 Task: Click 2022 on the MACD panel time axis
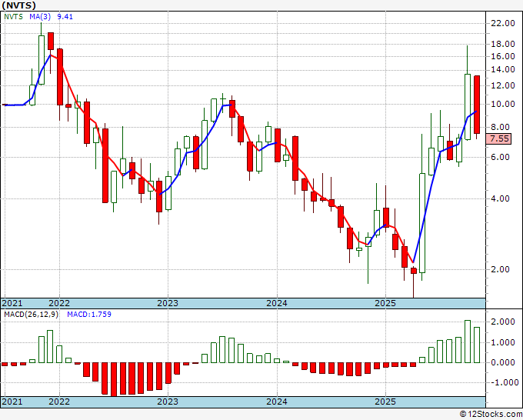(59, 402)
